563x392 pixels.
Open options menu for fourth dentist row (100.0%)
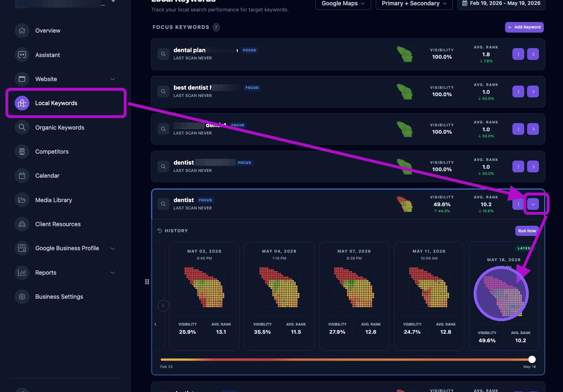518,167
